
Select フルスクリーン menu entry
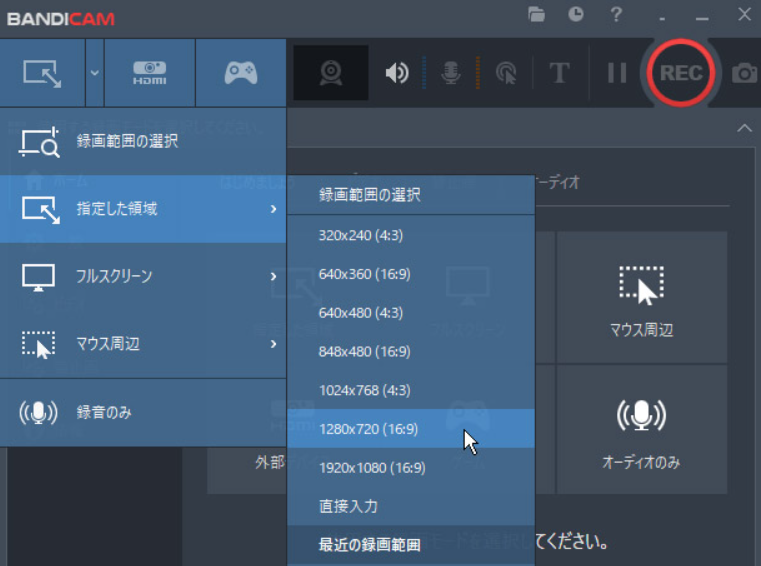[143, 276]
